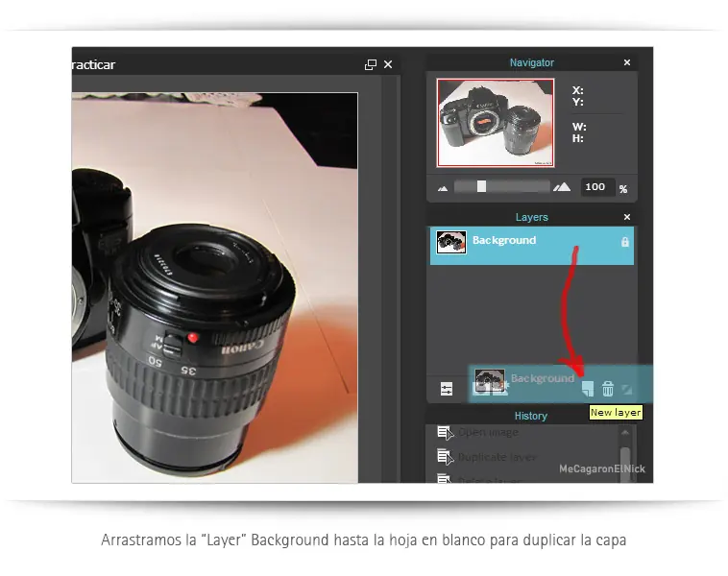Screen dimensions: 728x576
Task: Click the zoom out small mountain icon
Action: 443,188
